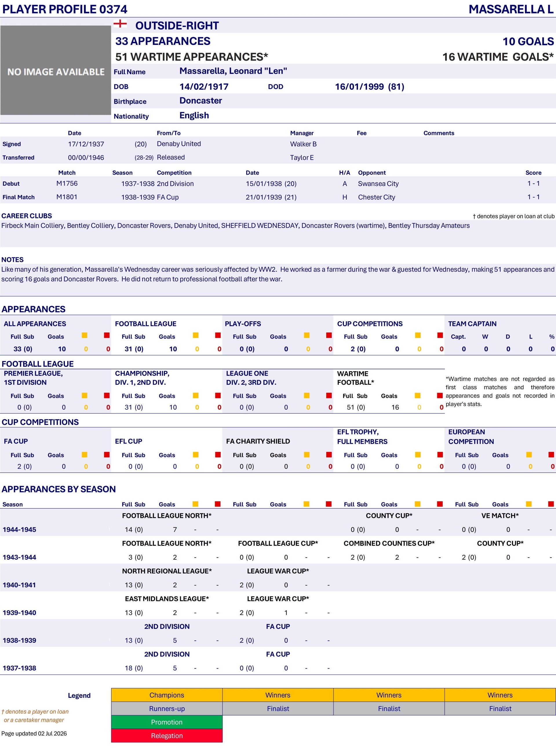
Task: Click red card icon under FA Cup
Action: click(107, 454)
